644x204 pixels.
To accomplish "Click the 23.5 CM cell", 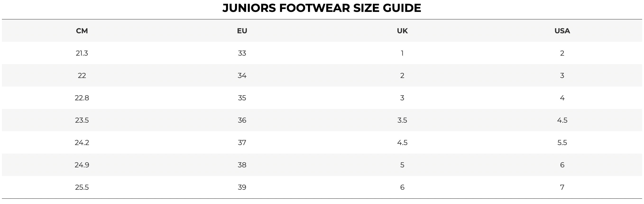I will 82,120.
